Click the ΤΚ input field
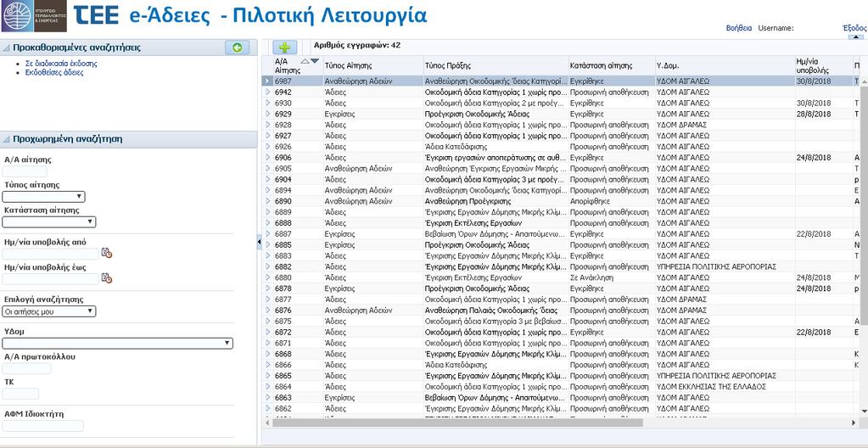 (x=20, y=394)
